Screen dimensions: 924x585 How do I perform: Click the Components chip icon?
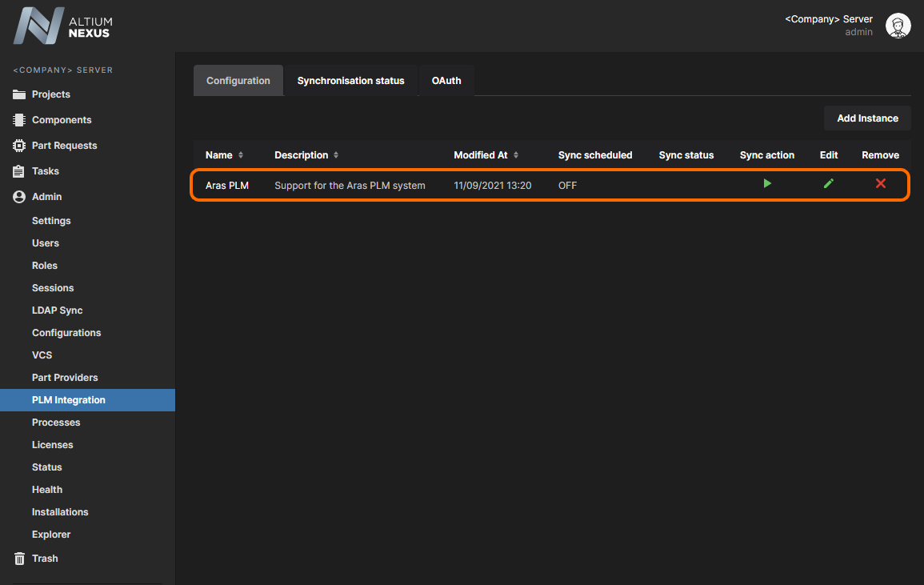(x=19, y=120)
